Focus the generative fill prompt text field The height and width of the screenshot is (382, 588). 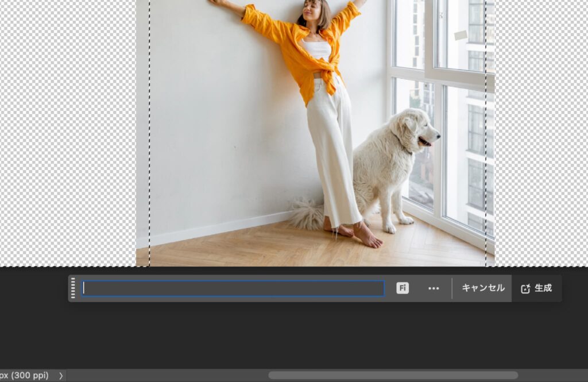(233, 288)
